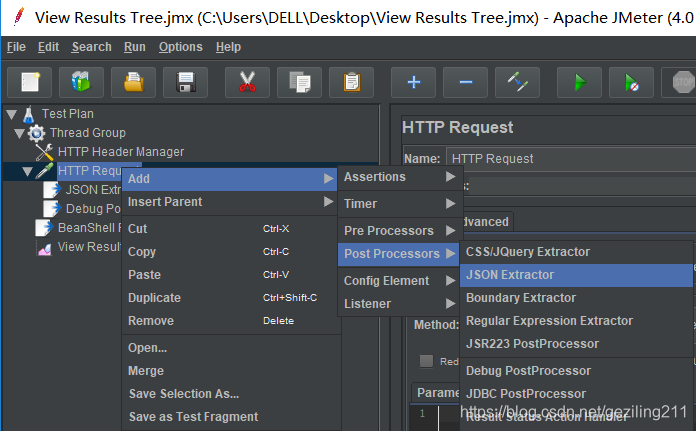
Task: Open the Search menu
Action: tap(91, 47)
